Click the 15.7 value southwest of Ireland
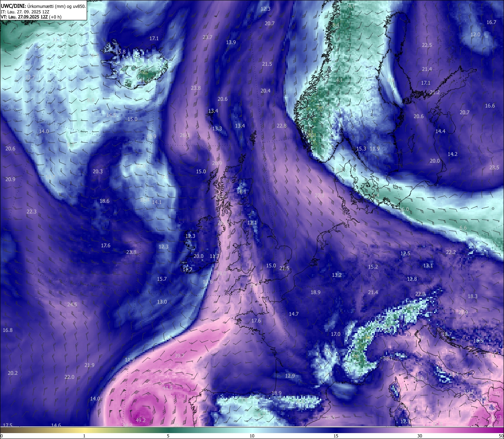 coord(162,279)
